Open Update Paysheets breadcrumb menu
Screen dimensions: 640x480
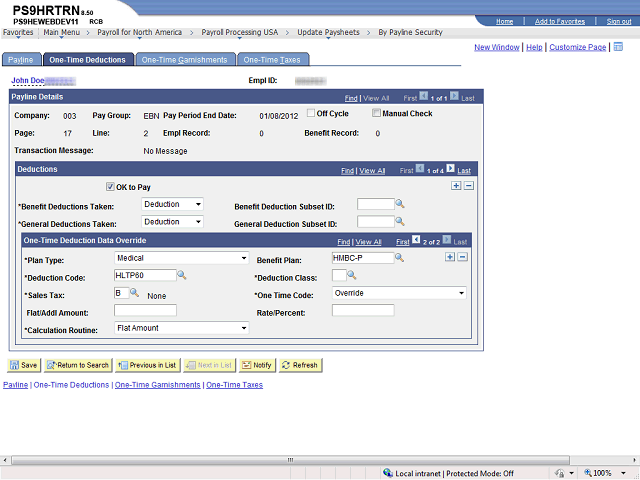coord(329,32)
